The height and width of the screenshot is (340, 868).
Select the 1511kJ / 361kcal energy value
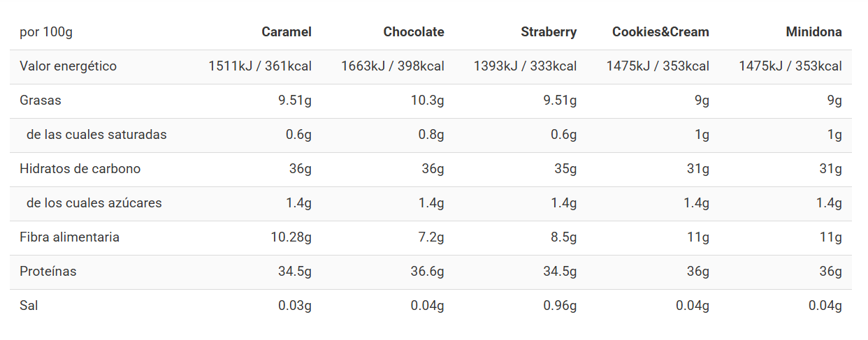[260, 66]
